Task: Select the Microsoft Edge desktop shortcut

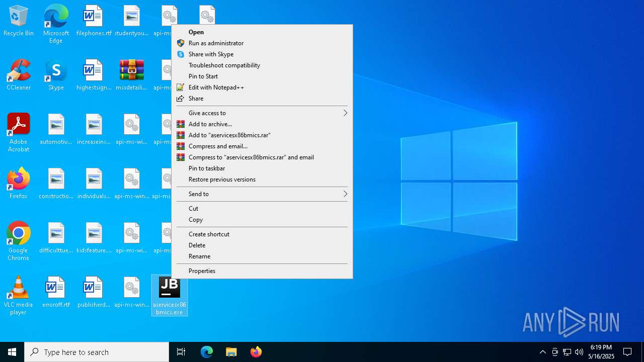Action: (x=56, y=24)
